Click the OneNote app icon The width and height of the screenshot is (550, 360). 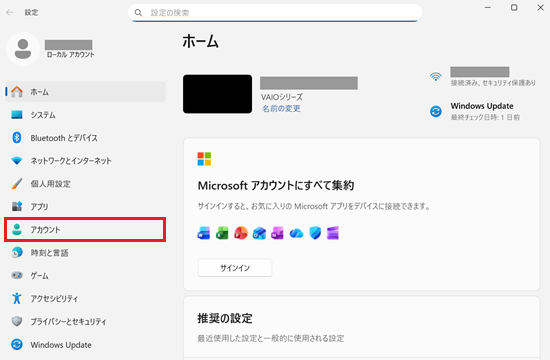277,233
